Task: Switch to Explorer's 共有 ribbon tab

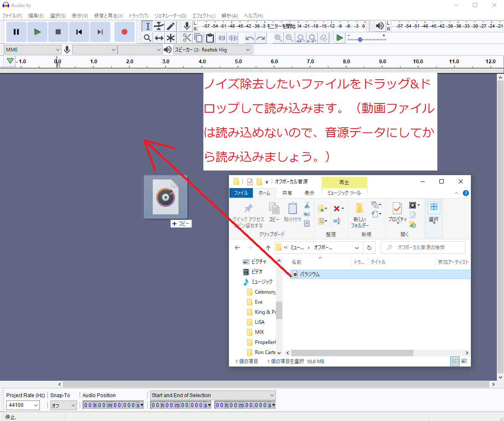Action: 287,193
